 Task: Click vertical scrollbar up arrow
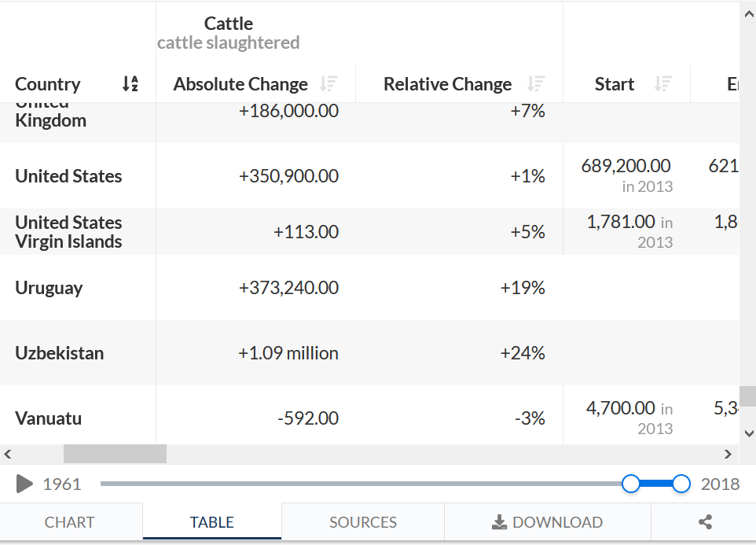749,14
